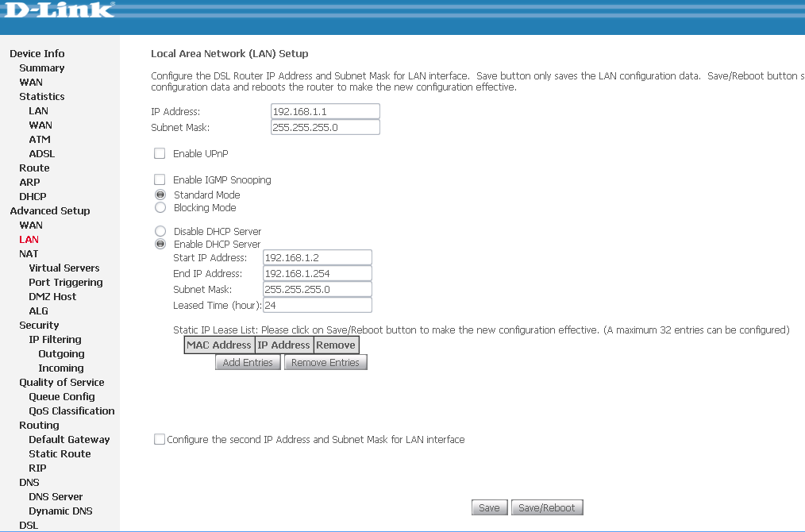Click the Save/Reboot button
Image resolution: width=805 pixels, height=532 pixels.
click(x=547, y=508)
